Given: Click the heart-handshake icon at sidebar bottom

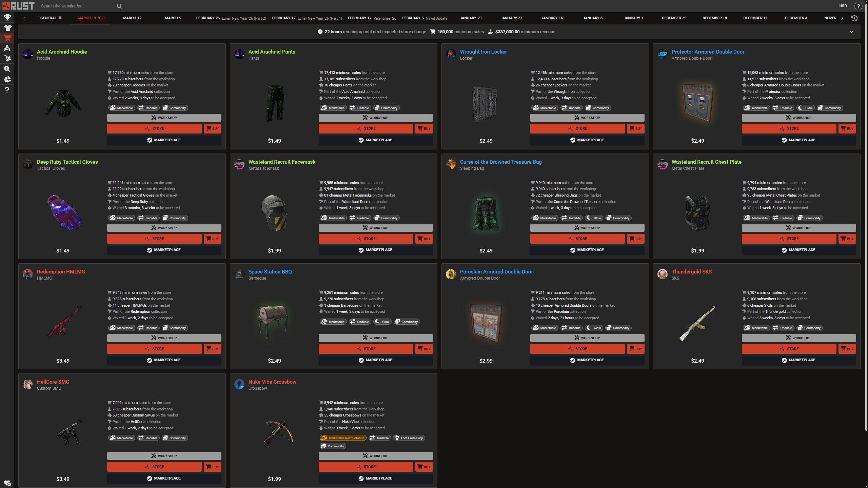Looking at the screenshot, I should [7, 483].
